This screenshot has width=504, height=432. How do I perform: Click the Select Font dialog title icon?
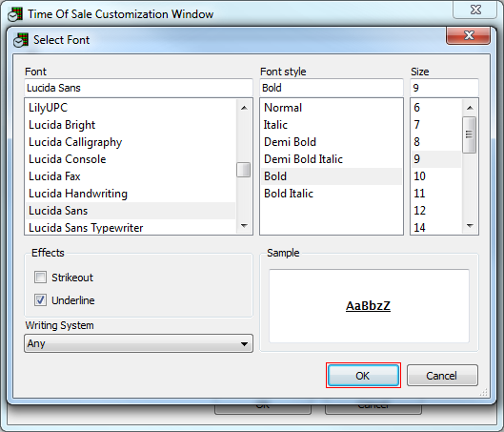(21, 40)
